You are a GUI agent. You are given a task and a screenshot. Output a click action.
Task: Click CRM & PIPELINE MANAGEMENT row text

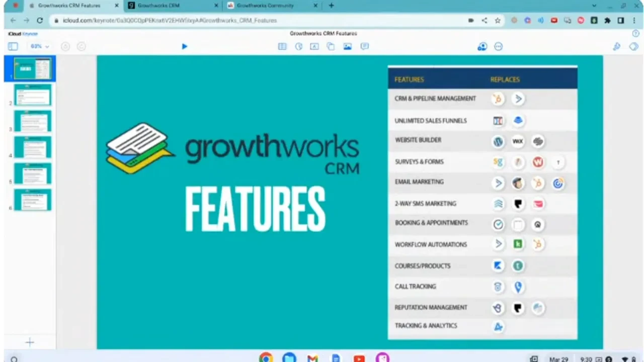pos(435,99)
